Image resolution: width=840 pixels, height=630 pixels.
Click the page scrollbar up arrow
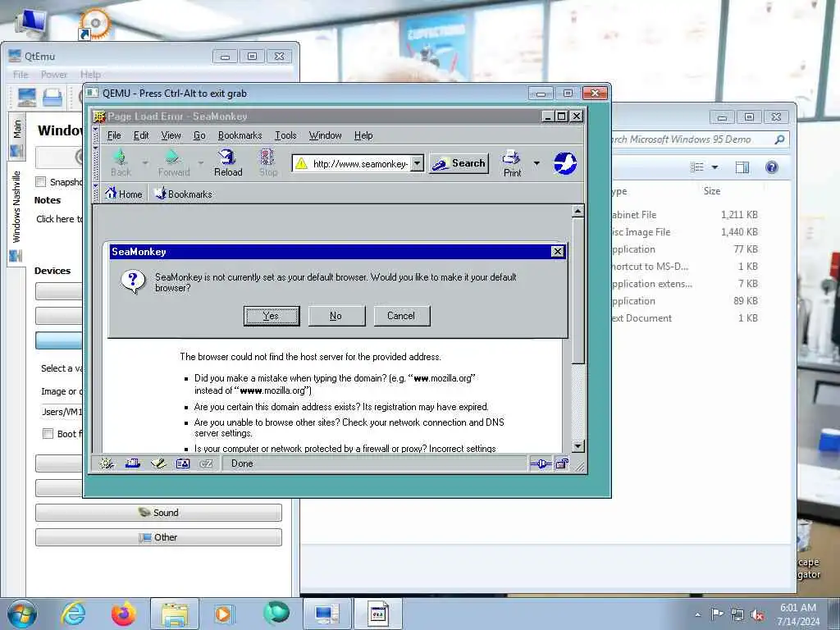[577, 212]
